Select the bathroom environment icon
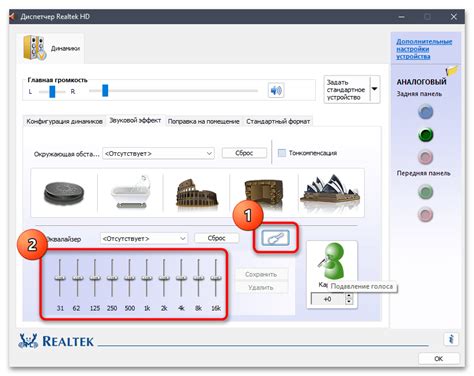The width and height of the screenshot is (474, 376). pyautogui.click(x=131, y=192)
